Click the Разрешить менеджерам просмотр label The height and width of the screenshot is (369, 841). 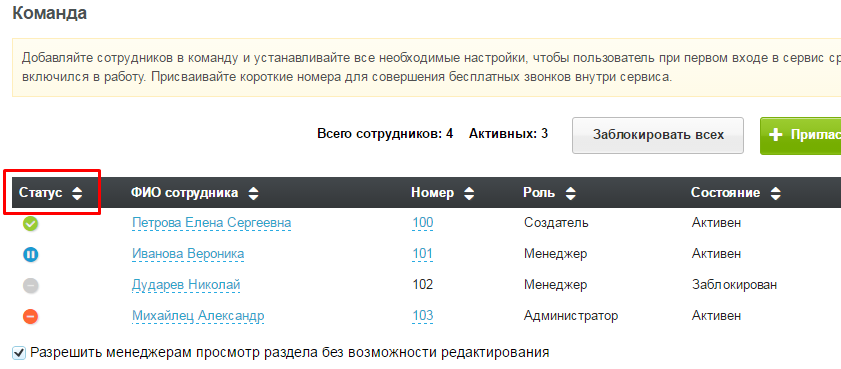[290, 353]
